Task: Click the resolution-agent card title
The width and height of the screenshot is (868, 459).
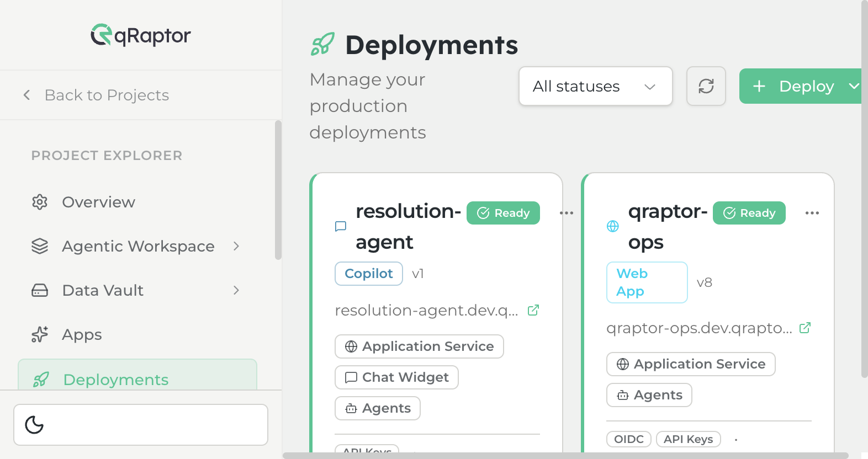Action: pyautogui.click(x=408, y=226)
